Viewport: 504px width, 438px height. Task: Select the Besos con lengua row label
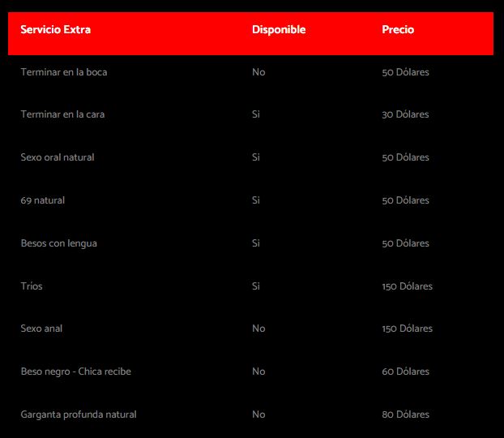[59, 243]
